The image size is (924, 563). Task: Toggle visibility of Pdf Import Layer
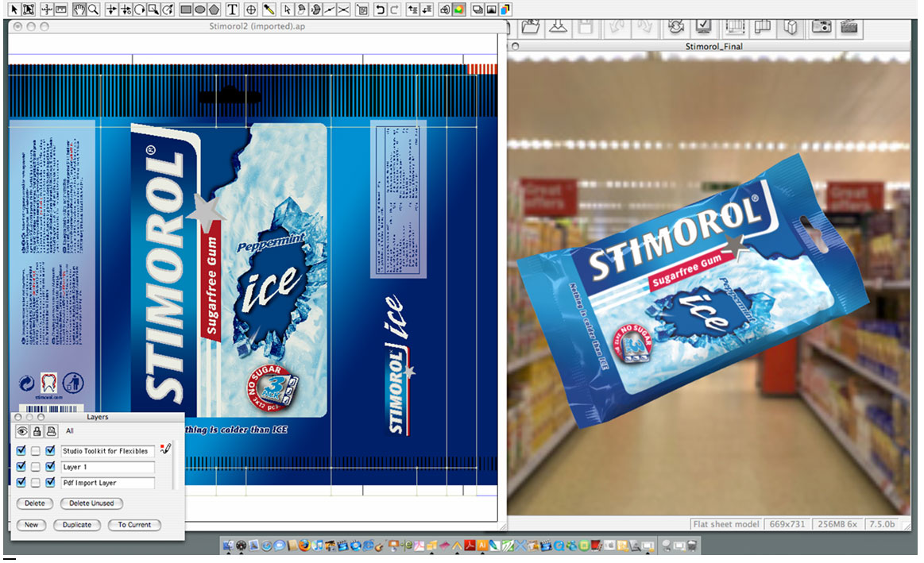[21, 482]
